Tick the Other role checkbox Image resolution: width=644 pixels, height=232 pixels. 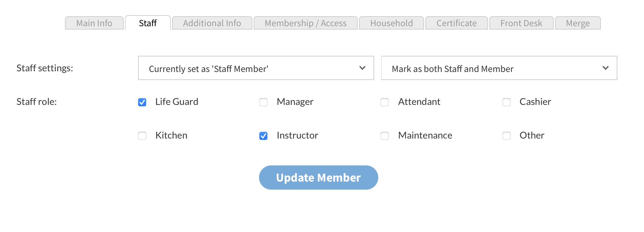pos(506,136)
